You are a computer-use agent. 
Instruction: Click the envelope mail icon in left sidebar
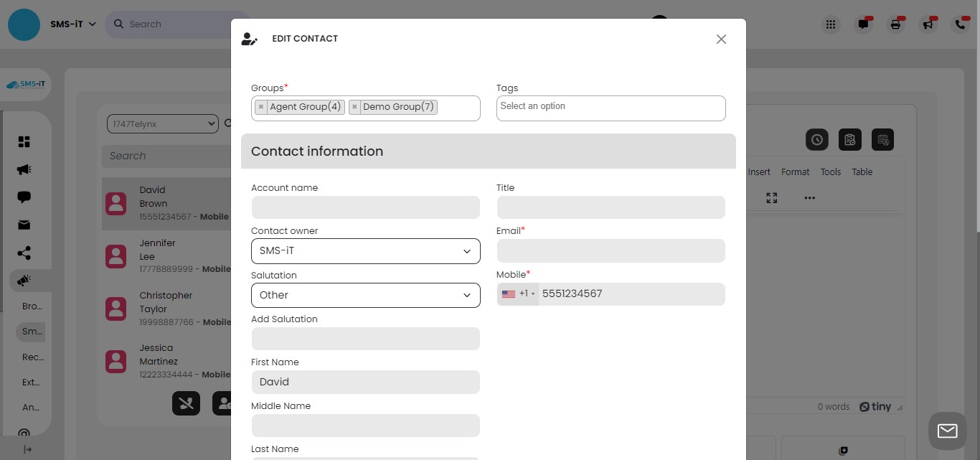tap(24, 225)
